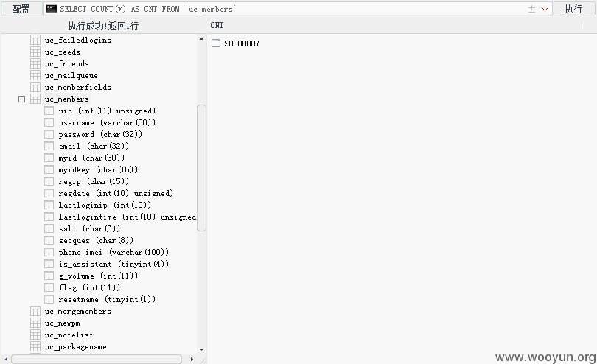The height and width of the screenshot is (364, 597).
Task: Click the column icon beside uid
Action: click(x=49, y=111)
